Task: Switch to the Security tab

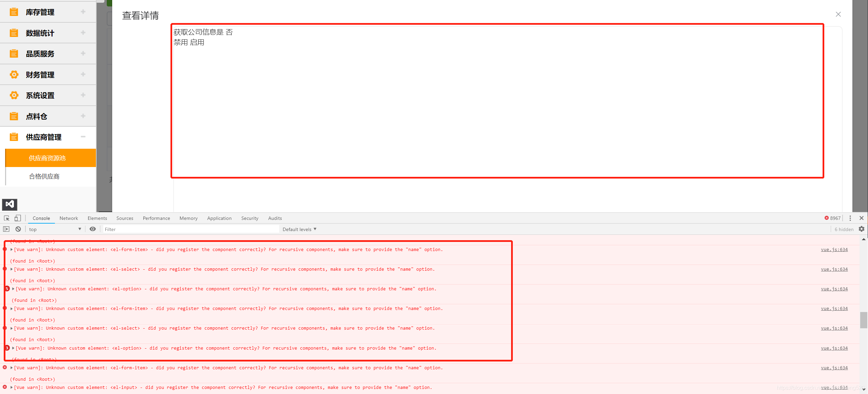Action: coord(250,218)
